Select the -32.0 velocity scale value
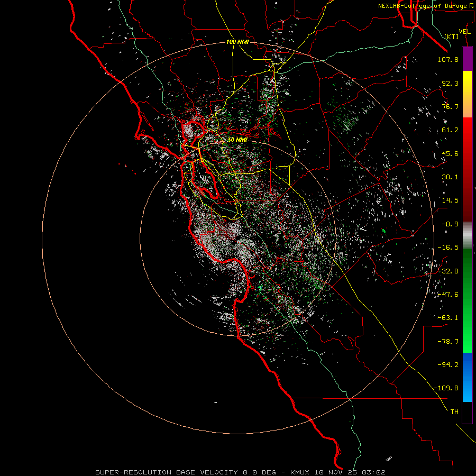This screenshot has height=476, width=476. 448,271
